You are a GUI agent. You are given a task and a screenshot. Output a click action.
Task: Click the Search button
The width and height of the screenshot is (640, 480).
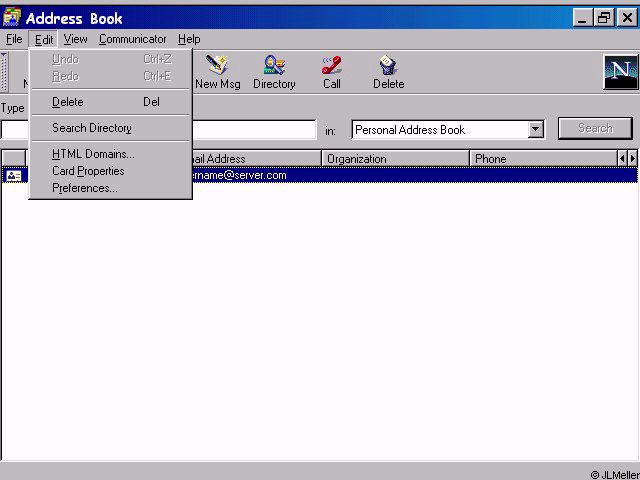595,128
